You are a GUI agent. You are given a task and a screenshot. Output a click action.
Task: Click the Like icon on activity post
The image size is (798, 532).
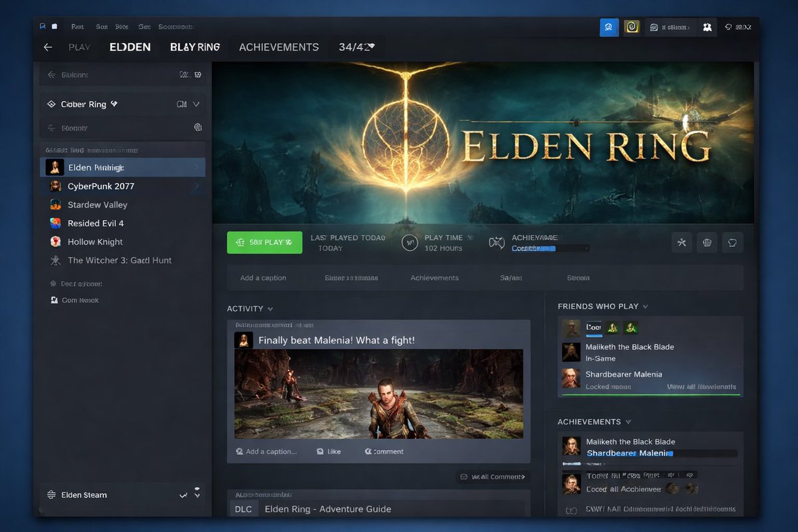pyautogui.click(x=320, y=452)
